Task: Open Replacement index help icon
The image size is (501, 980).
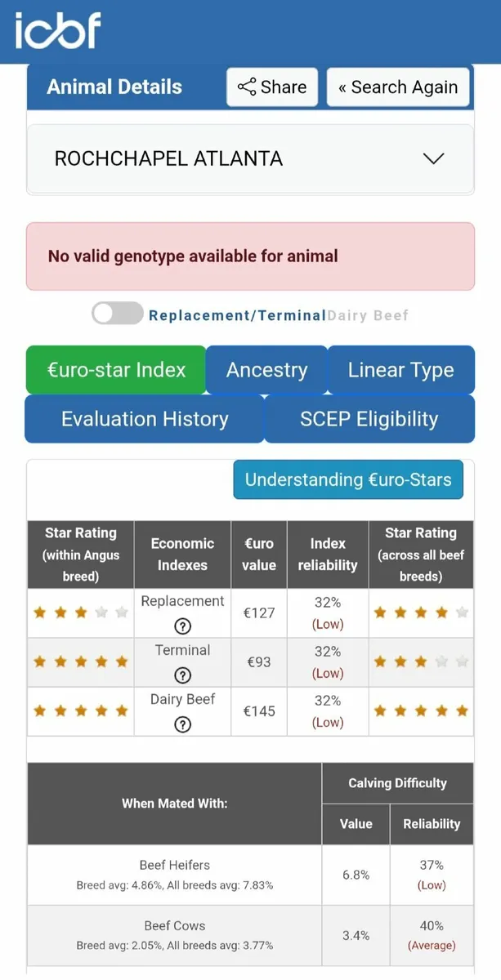Action: pyautogui.click(x=183, y=626)
